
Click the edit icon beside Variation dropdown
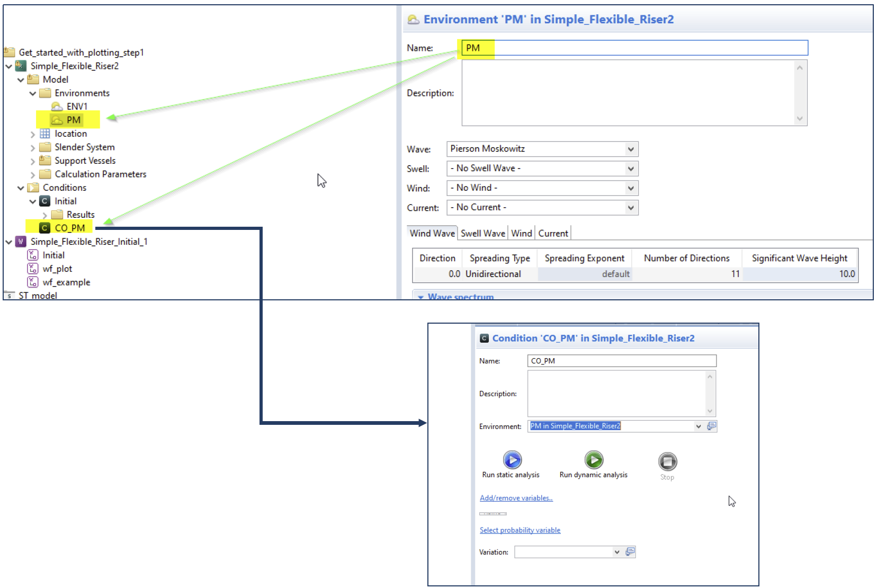click(x=630, y=552)
